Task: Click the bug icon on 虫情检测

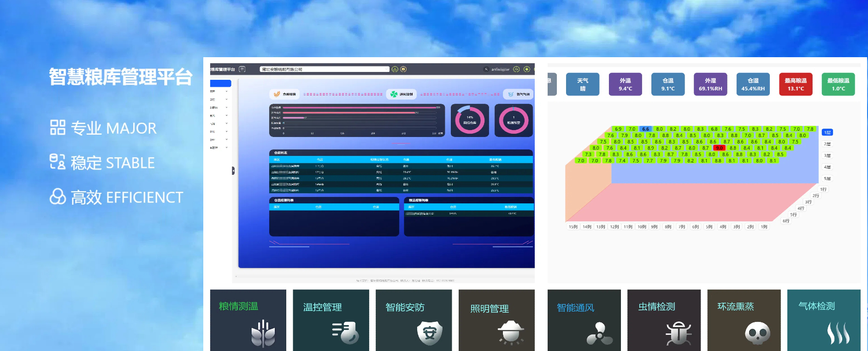Action: (679, 333)
